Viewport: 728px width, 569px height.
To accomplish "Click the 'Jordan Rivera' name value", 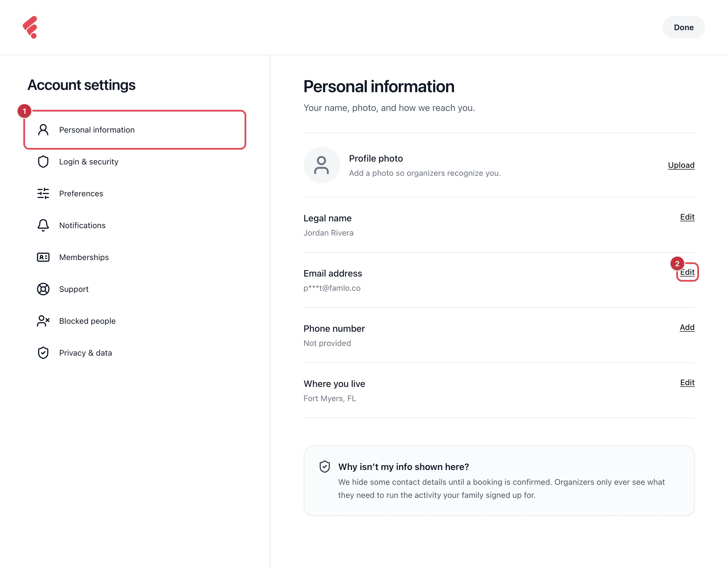I will point(328,233).
